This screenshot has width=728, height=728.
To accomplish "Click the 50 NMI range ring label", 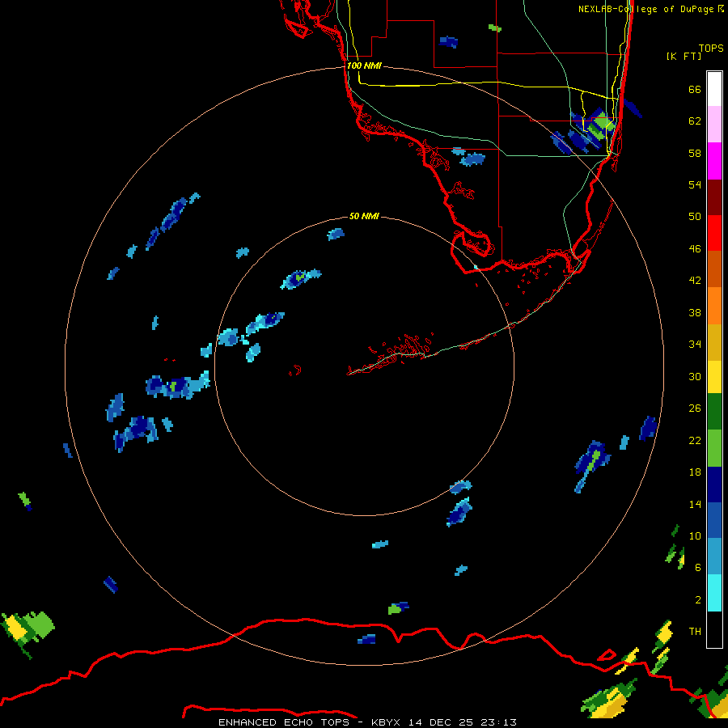I will [x=364, y=216].
